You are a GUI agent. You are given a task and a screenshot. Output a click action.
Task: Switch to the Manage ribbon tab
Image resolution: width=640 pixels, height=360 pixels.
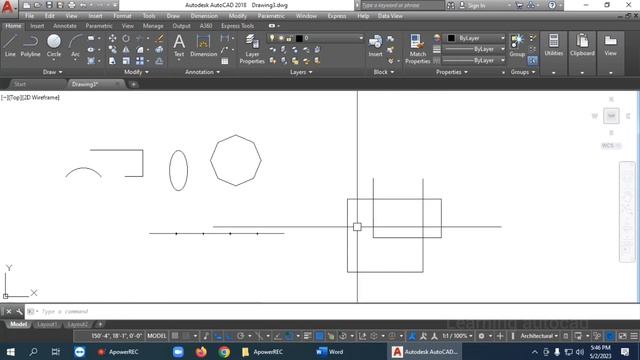153,26
